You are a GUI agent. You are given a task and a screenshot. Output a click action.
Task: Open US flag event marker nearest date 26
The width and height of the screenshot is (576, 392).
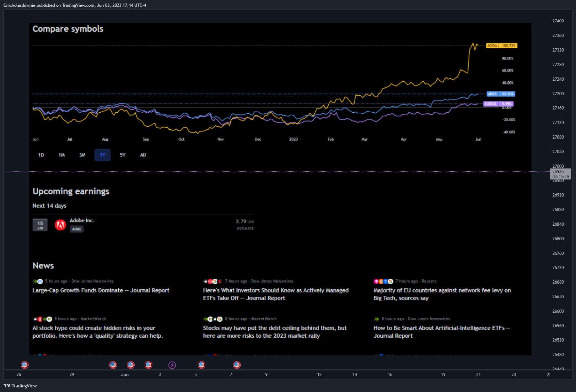[25, 365]
